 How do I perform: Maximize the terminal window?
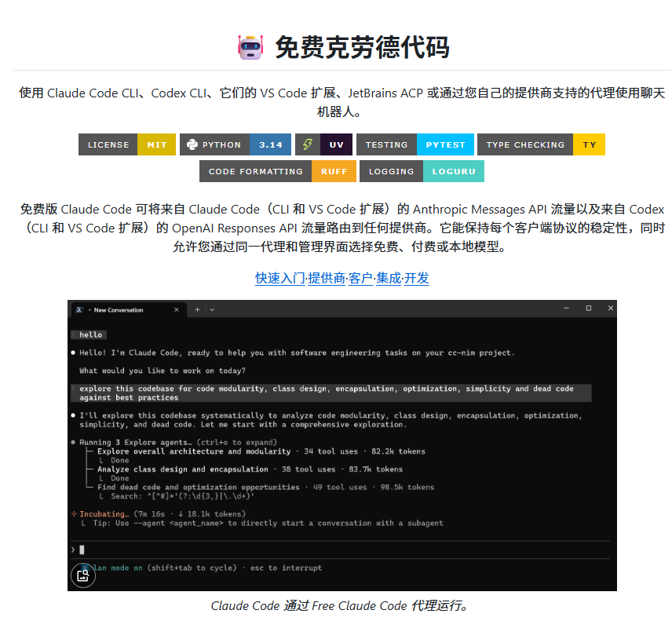(589, 308)
